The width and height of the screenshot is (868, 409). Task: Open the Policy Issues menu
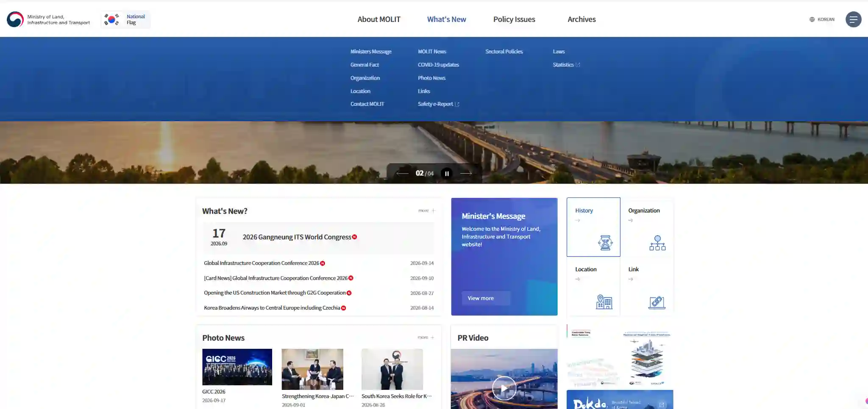(x=514, y=19)
